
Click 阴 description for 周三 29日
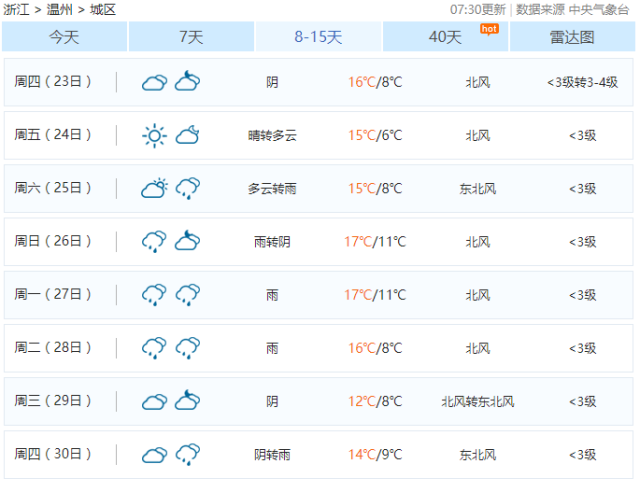(272, 402)
